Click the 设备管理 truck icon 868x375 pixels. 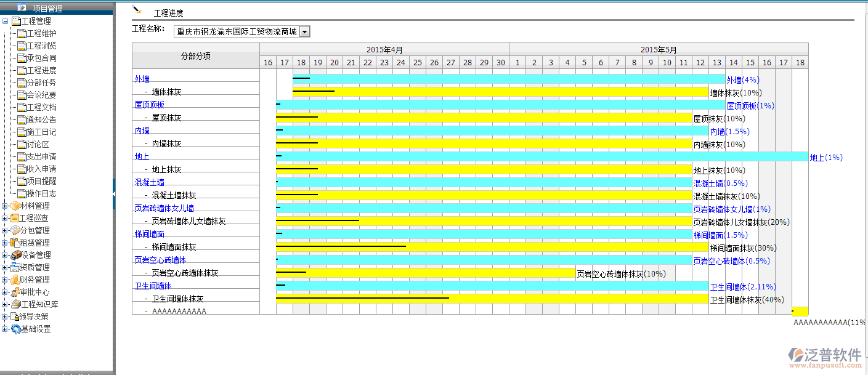click(15, 255)
